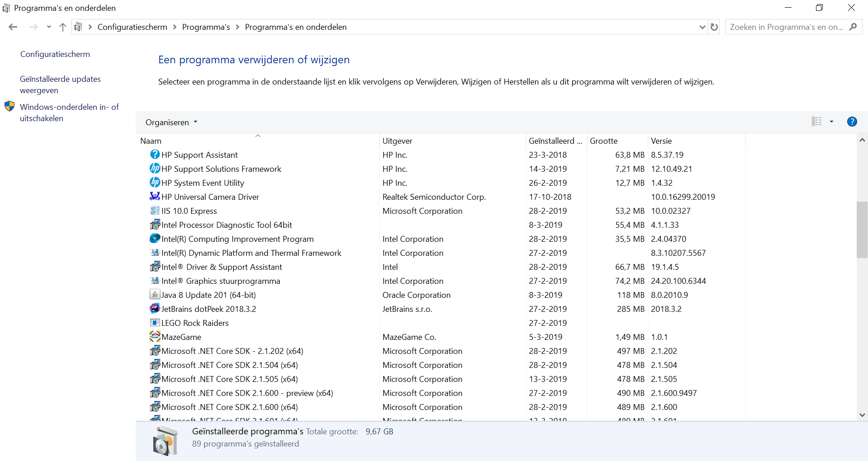Open Geïnstalleerde updates weergeven link

(60, 85)
